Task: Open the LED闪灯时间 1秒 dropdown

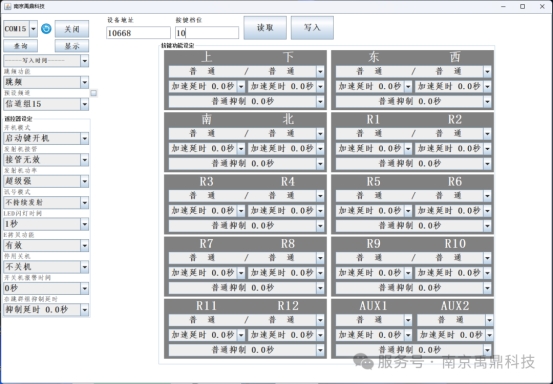Action: 46,224
